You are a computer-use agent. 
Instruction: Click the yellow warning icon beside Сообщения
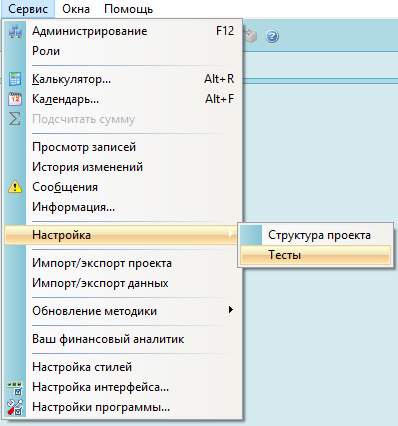pyautogui.click(x=15, y=187)
